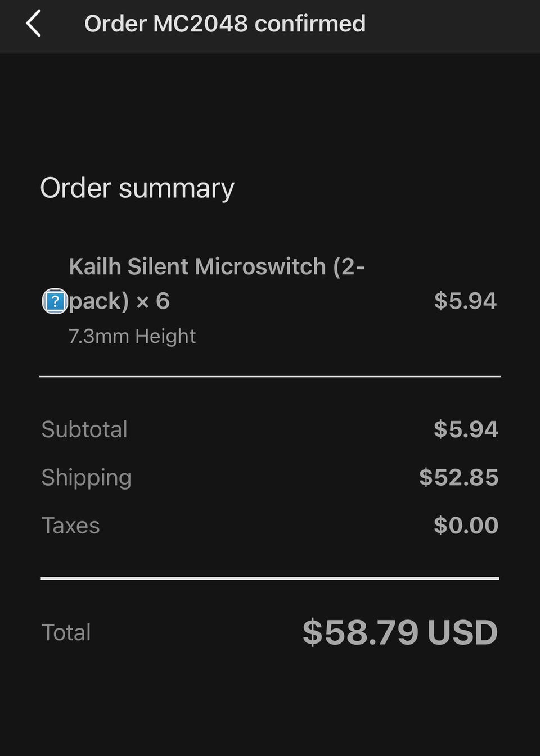
Task: Select the Taxes label
Action: coord(70,526)
